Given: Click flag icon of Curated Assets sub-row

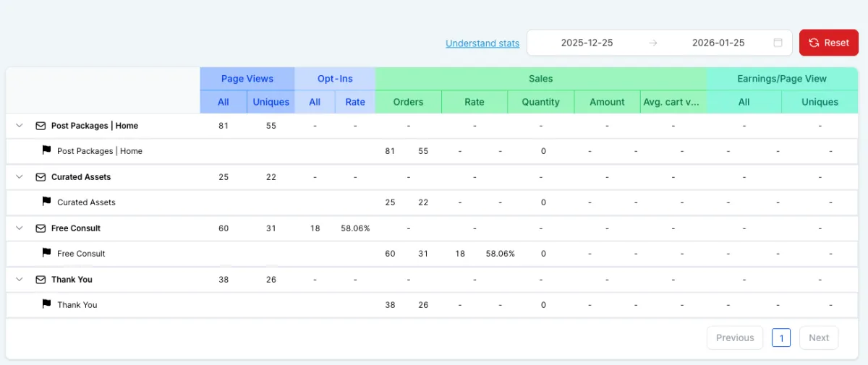Looking at the screenshot, I should tap(46, 202).
